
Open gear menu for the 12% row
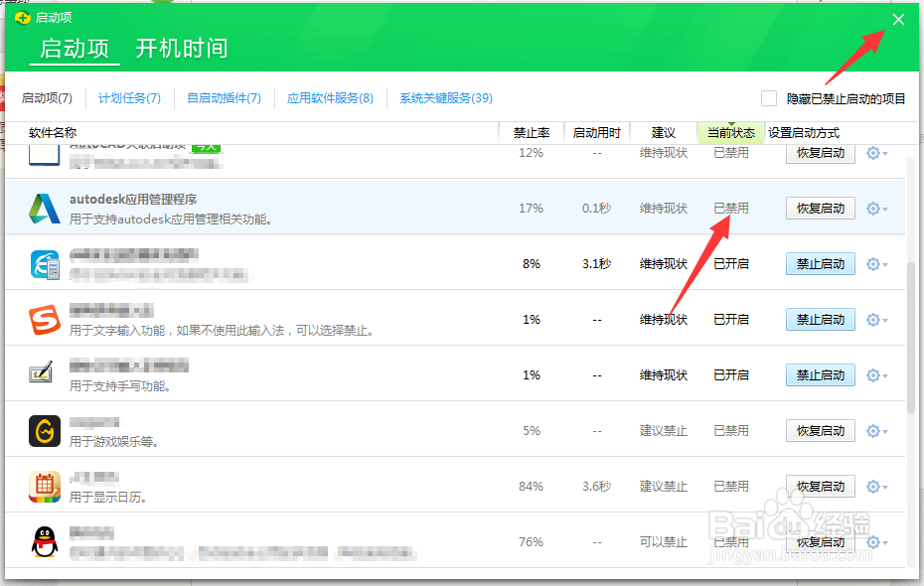[876, 153]
